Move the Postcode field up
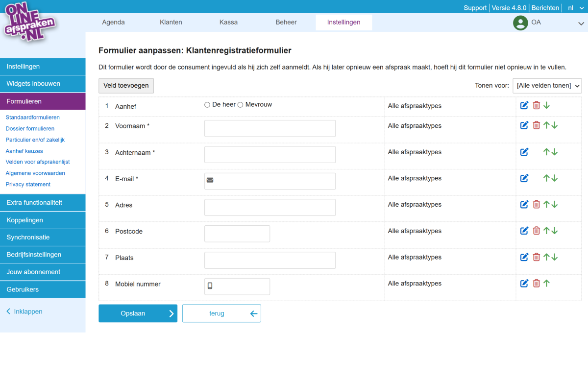This screenshot has height=380, width=588. tap(546, 231)
